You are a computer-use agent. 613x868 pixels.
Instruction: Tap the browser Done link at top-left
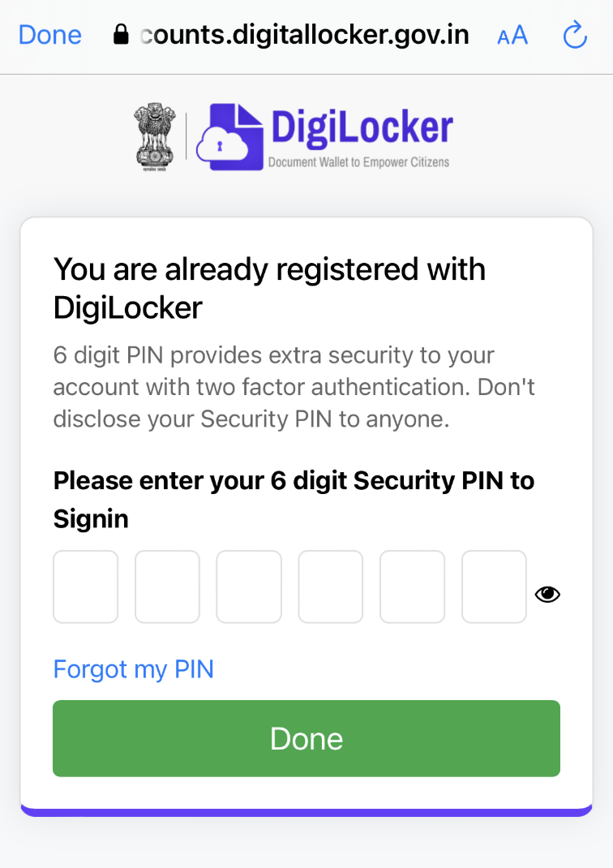(x=50, y=35)
